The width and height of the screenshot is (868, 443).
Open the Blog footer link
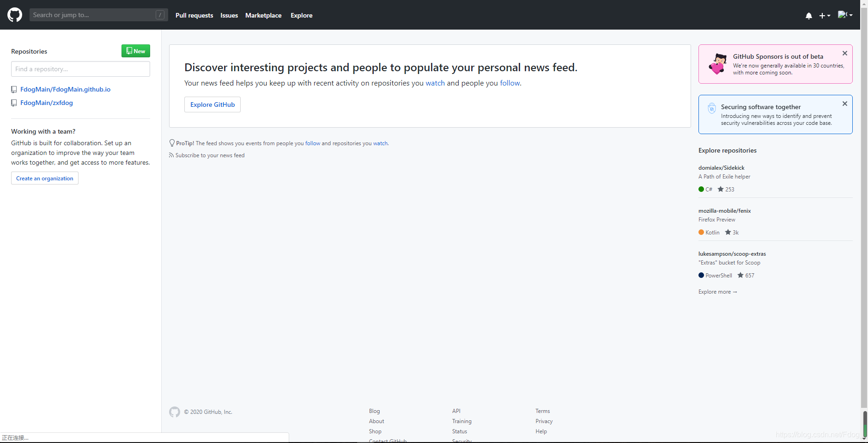coord(374,411)
